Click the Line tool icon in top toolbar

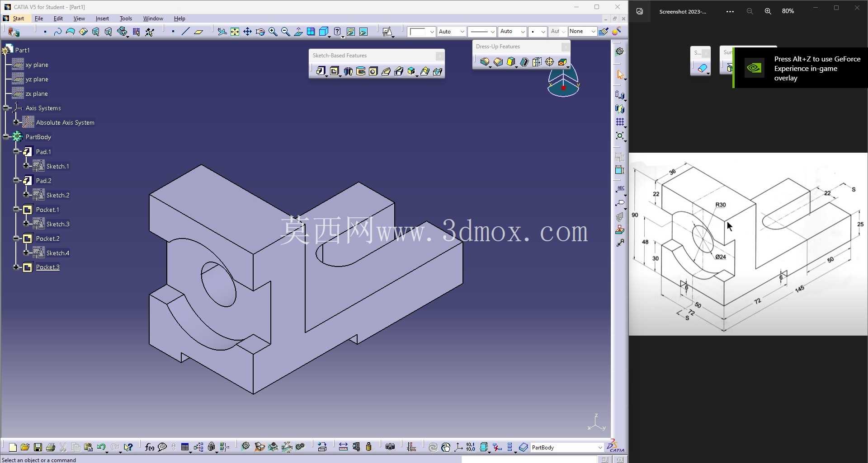185,32
